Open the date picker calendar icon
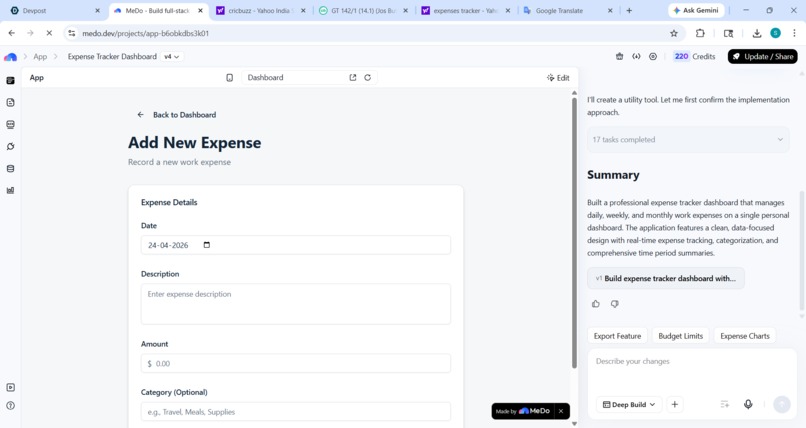 (x=207, y=245)
